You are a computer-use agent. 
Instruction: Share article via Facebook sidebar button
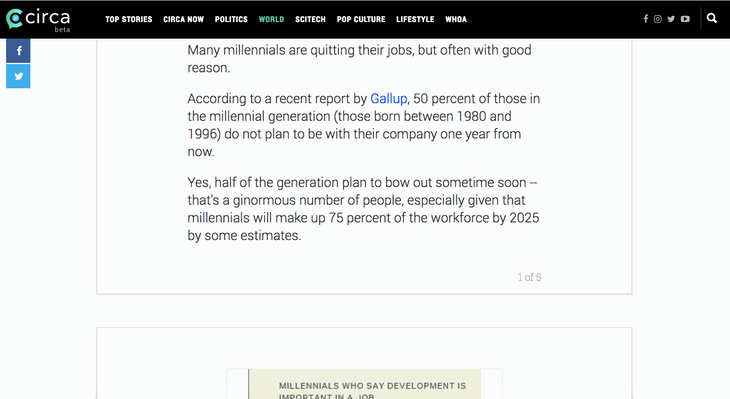point(18,51)
